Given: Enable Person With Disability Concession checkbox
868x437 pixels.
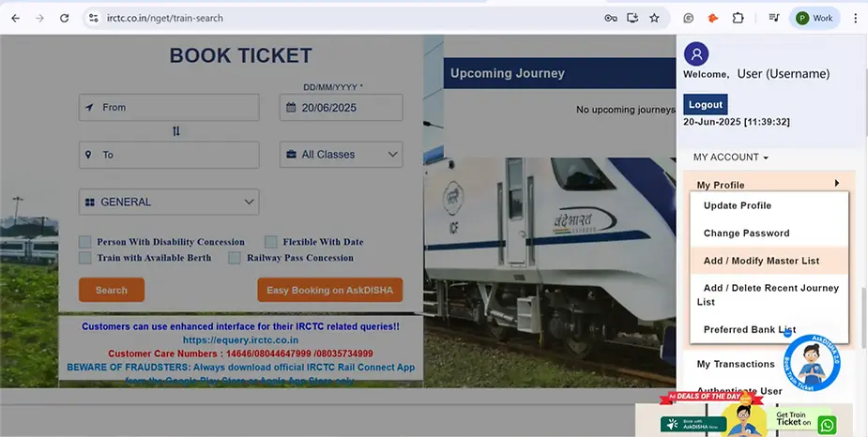Looking at the screenshot, I should (84, 242).
